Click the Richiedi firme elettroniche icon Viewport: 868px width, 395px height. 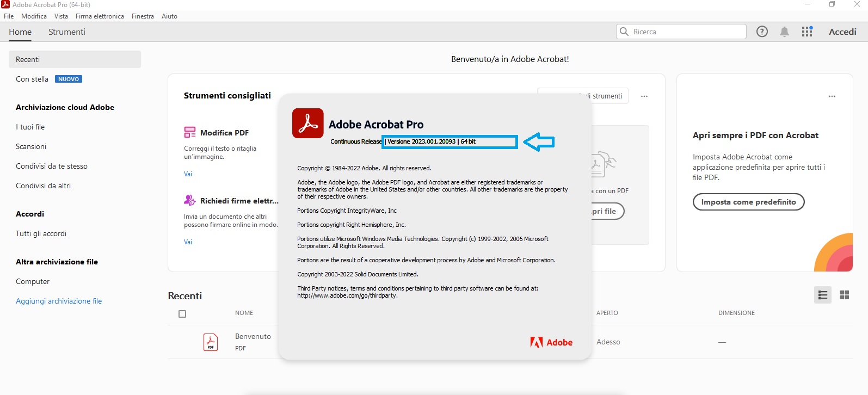pyautogui.click(x=190, y=200)
